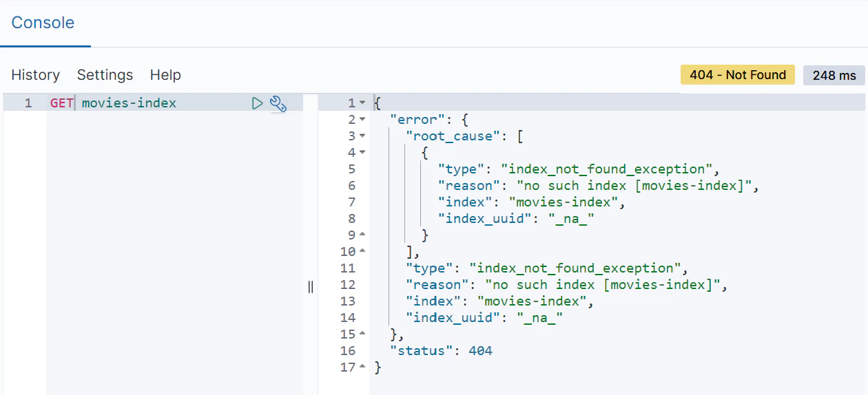
Task: Collapse the "error" object on line 2
Action: (363, 120)
